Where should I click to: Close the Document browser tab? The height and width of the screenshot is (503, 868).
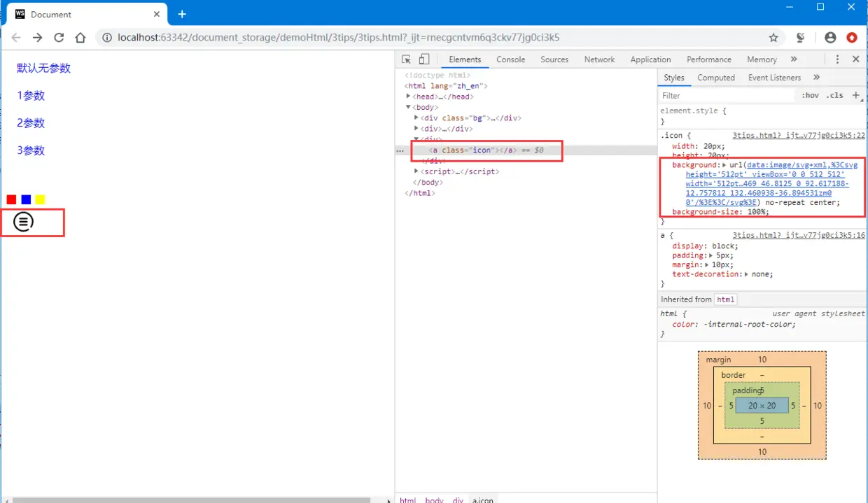click(x=156, y=14)
